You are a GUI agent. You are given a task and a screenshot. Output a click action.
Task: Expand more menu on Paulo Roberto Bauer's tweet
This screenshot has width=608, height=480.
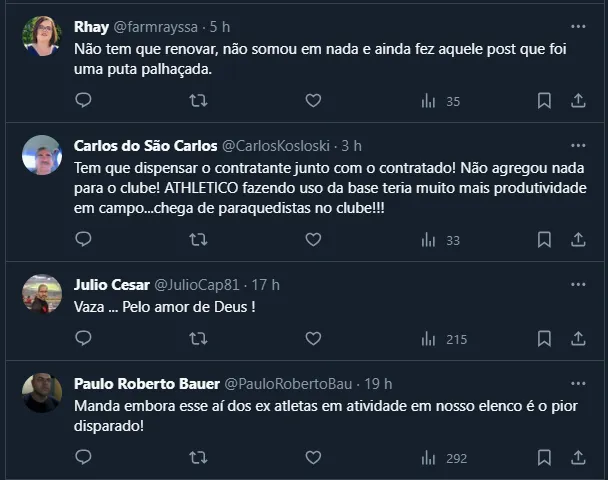[x=578, y=383]
